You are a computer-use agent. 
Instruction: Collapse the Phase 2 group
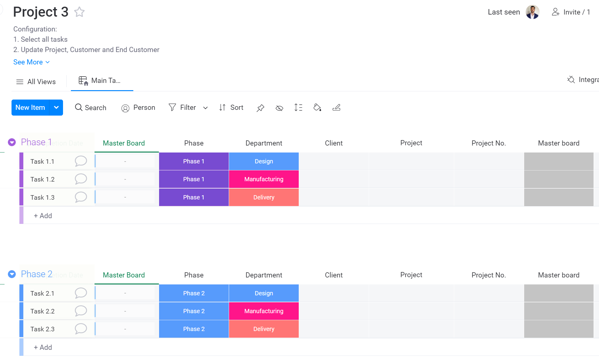coord(12,274)
